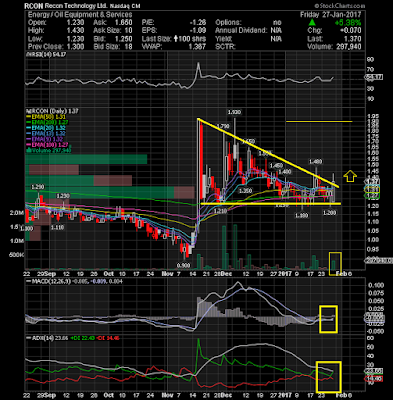Select the green +DI 22.43 legend value
Image resolution: width=393 pixels, height=400 pixels.
[x=82, y=338]
